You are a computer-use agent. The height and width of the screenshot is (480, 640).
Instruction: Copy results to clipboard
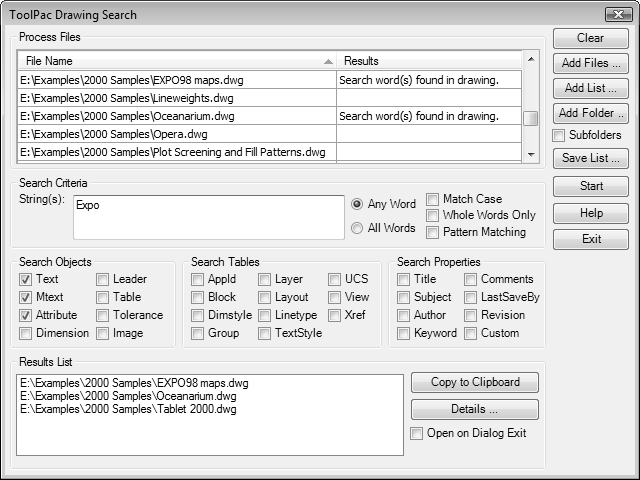point(475,382)
